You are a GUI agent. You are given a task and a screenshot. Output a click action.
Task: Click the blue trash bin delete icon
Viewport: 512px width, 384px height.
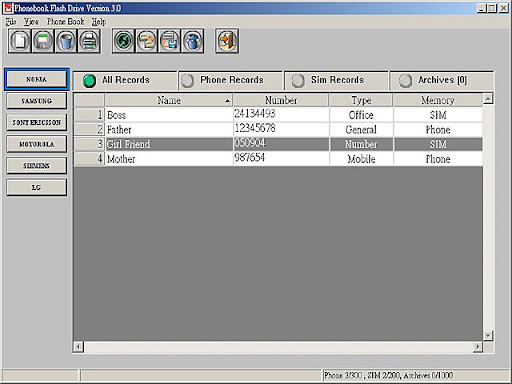(66, 41)
